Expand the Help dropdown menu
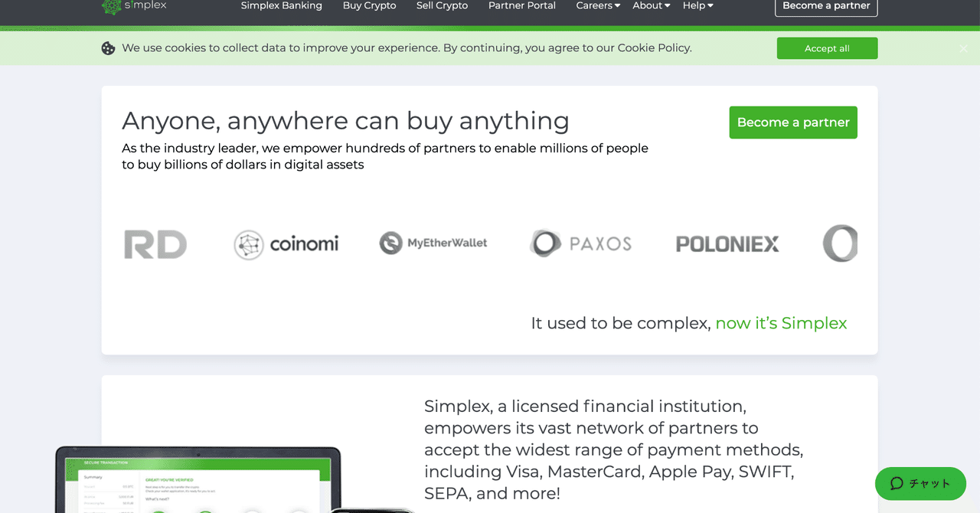This screenshot has height=513, width=980. (x=697, y=6)
